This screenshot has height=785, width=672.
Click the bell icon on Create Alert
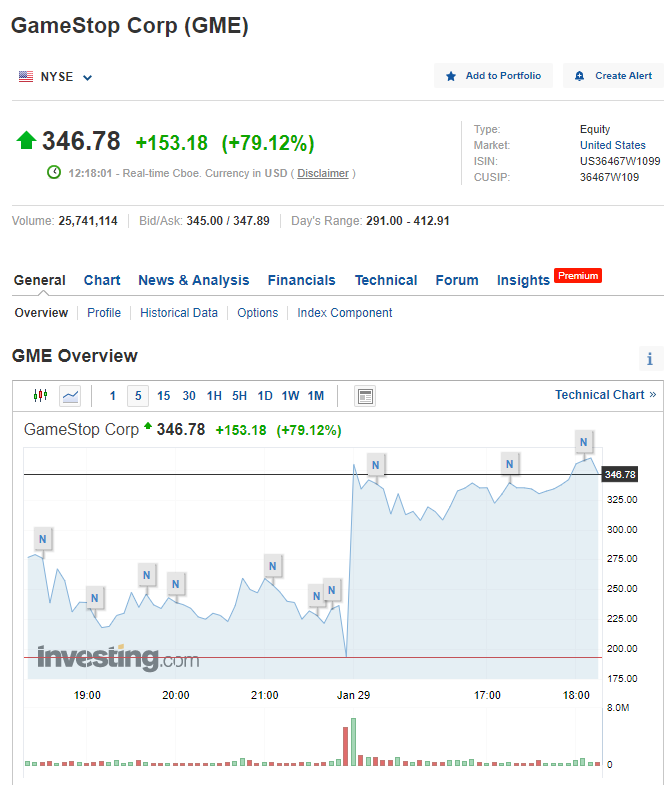coord(580,76)
